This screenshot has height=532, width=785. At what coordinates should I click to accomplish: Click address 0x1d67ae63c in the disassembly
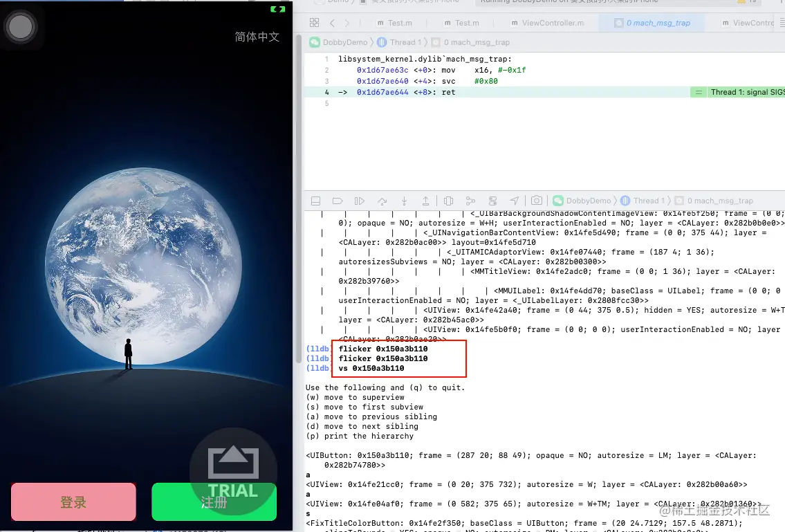coord(382,70)
